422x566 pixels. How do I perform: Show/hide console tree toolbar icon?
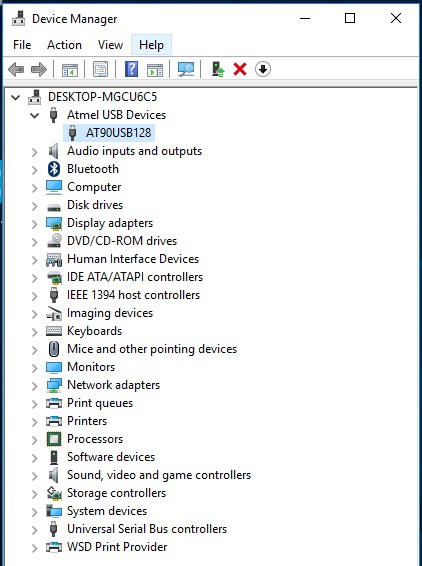tap(70, 69)
